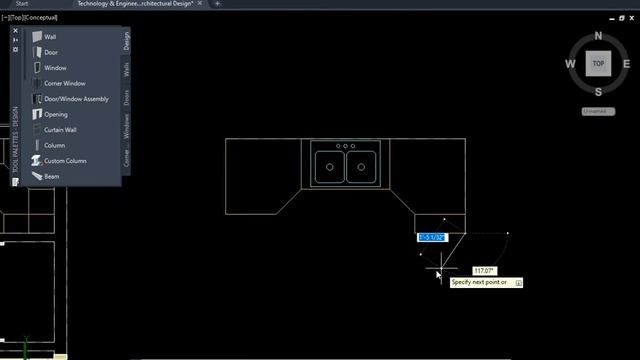The width and height of the screenshot is (640, 360).
Task: Click the Door/Window Assembly label
Action: tap(76, 99)
